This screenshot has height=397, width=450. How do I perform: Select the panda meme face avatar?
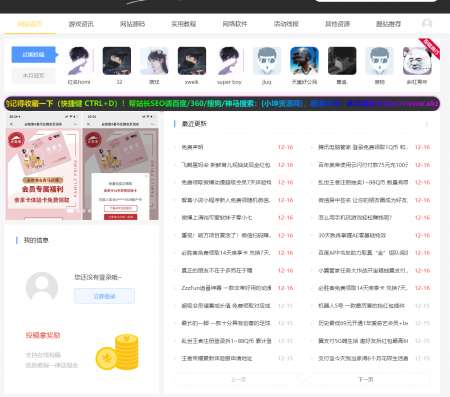click(x=417, y=61)
